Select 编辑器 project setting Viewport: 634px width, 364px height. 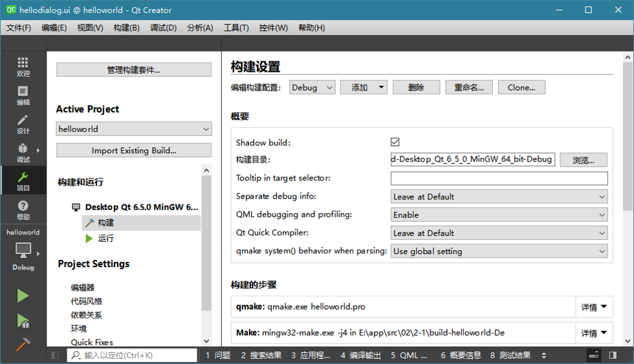click(x=83, y=288)
